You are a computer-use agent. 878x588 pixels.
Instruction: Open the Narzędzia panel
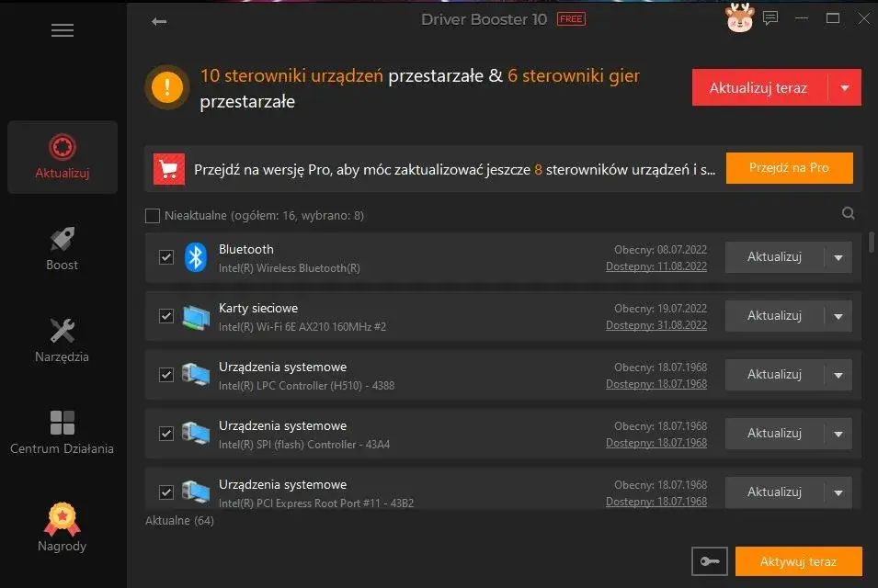coord(62,342)
